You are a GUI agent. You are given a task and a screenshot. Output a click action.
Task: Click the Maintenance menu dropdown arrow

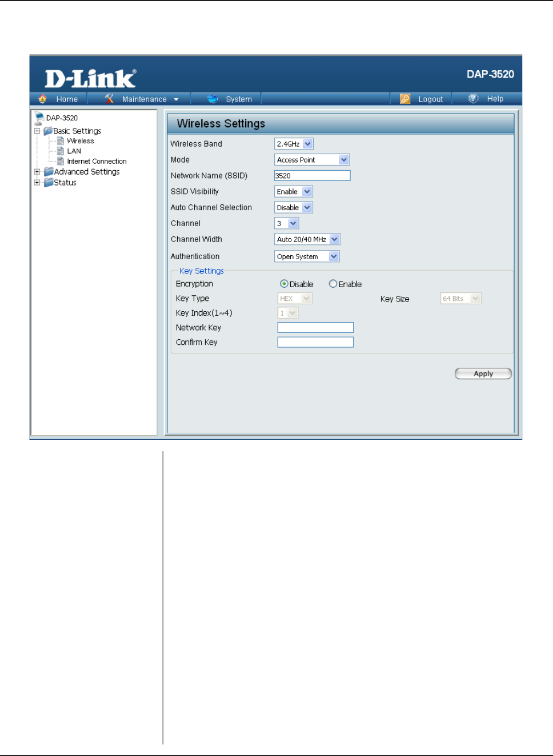pos(176,99)
